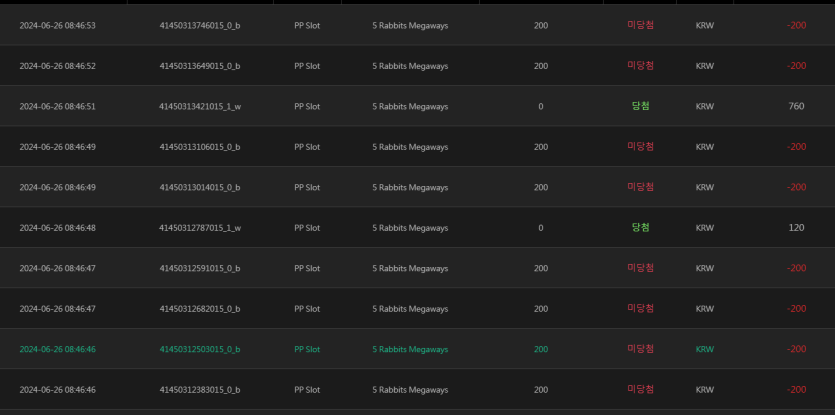Image resolution: width=835 pixels, height=415 pixels.
Task: Click timestamp 2024-06-26 08:46:53
Action: pos(58,26)
